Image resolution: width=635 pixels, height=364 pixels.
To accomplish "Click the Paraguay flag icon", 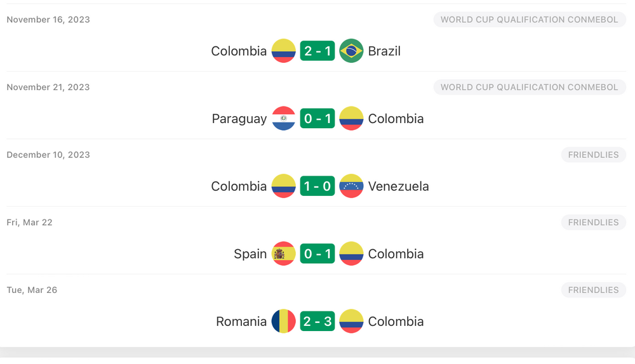I will (x=283, y=119).
